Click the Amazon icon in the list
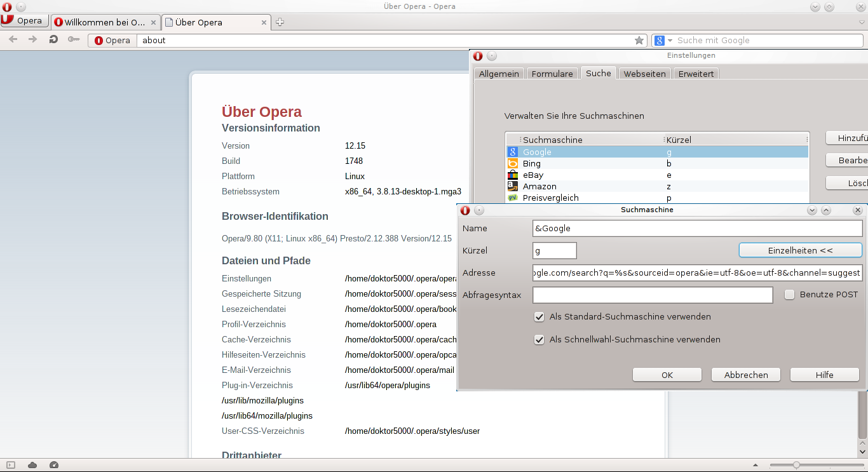 513,186
